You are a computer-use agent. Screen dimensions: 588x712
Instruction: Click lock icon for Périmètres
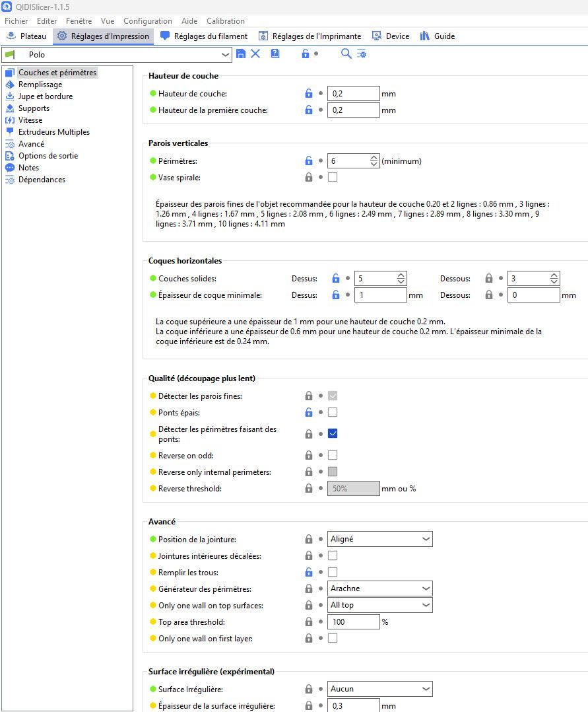click(309, 160)
